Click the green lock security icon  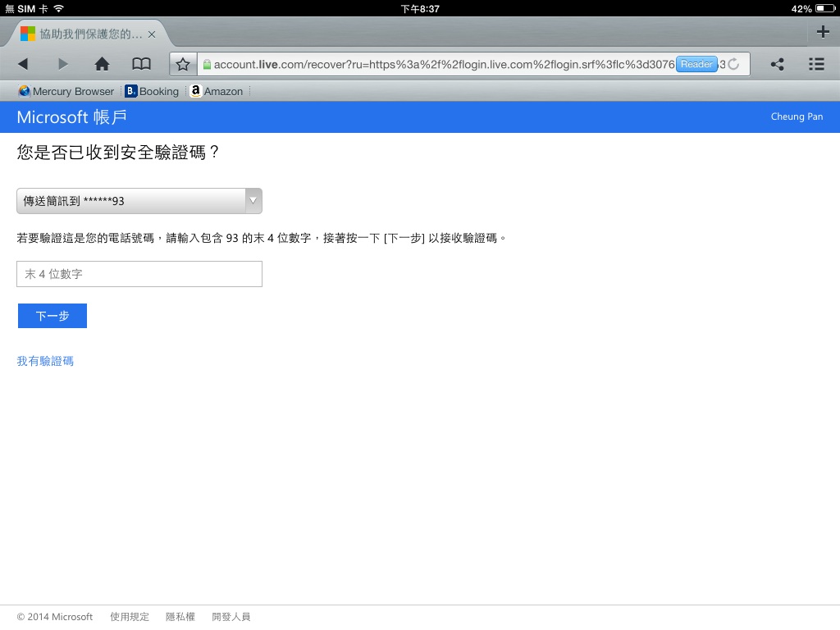pos(207,65)
